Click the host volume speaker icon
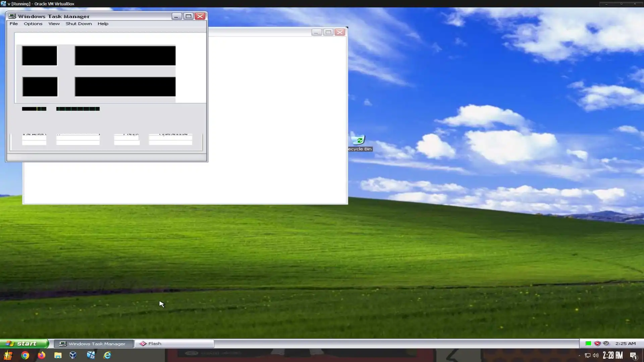Screen dimensions: 644x362 pos(596,356)
